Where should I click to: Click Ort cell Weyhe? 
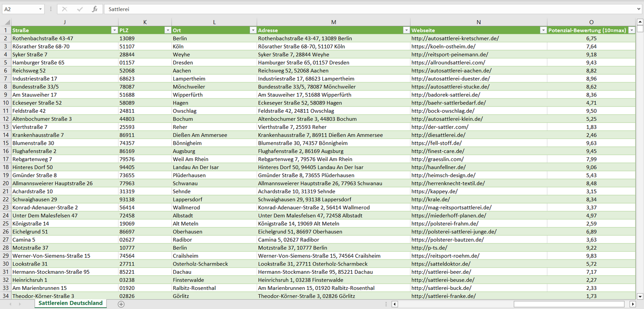[x=214, y=54]
